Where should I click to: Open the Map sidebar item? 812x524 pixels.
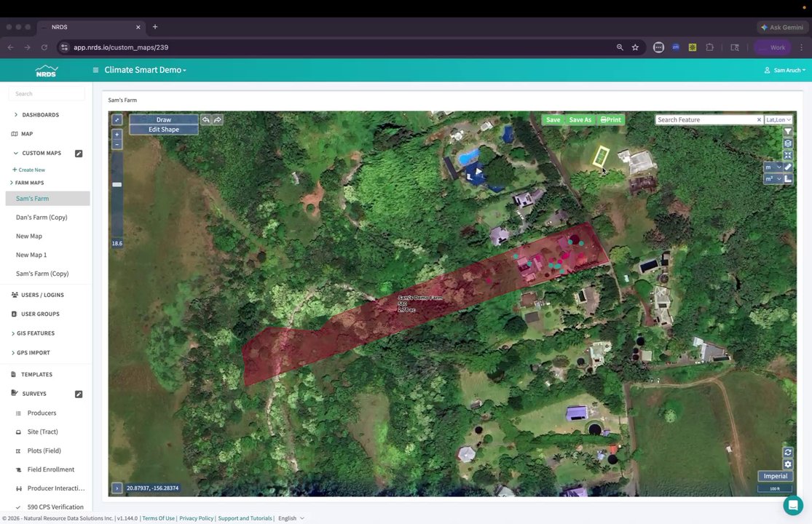[x=23, y=134]
